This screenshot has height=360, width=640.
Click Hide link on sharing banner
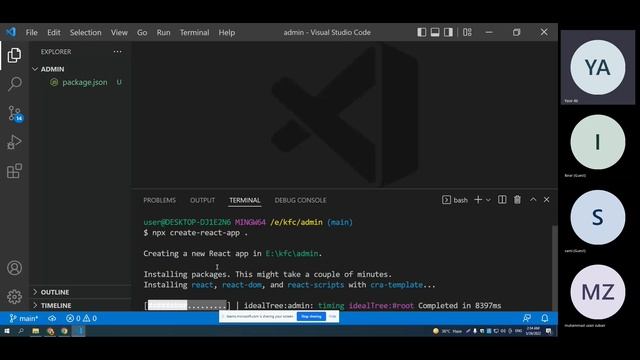point(333,316)
